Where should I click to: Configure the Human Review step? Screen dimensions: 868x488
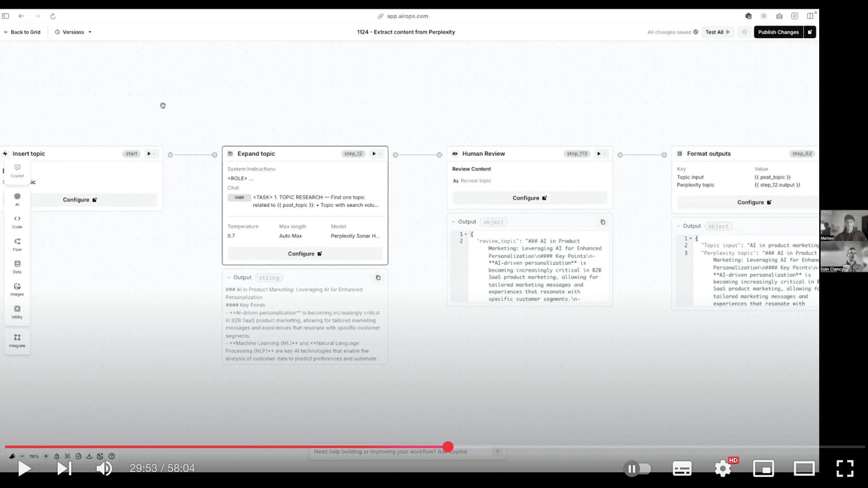tap(530, 198)
